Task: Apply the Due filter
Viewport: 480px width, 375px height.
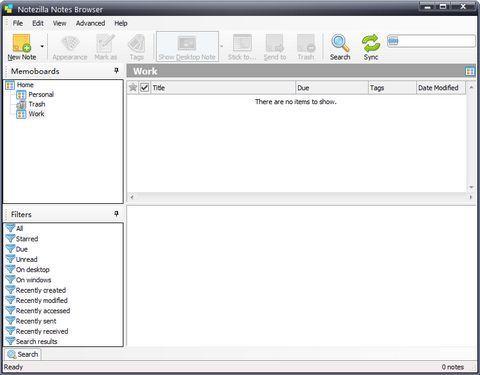Action: tap(17, 249)
